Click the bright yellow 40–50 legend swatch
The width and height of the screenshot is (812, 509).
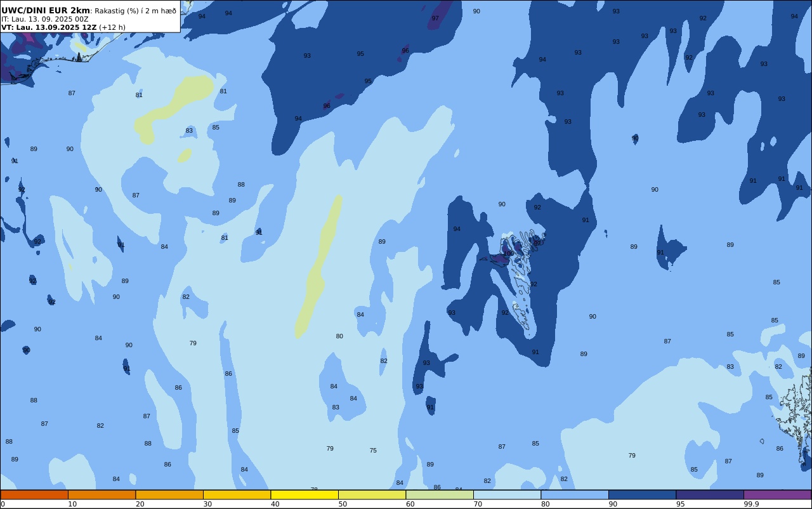click(x=304, y=494)
